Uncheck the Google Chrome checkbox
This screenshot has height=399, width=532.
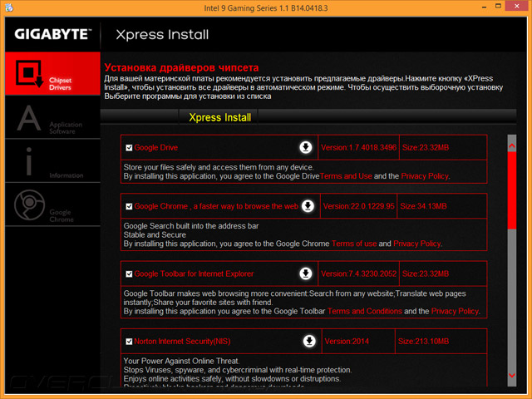[129, 206]
